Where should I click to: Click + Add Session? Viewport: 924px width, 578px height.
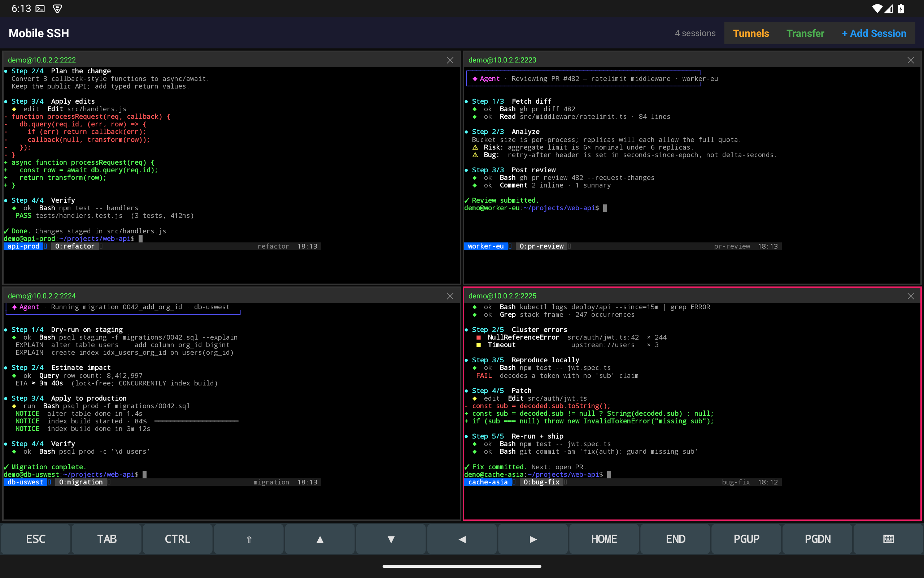[x=874, y=33]
